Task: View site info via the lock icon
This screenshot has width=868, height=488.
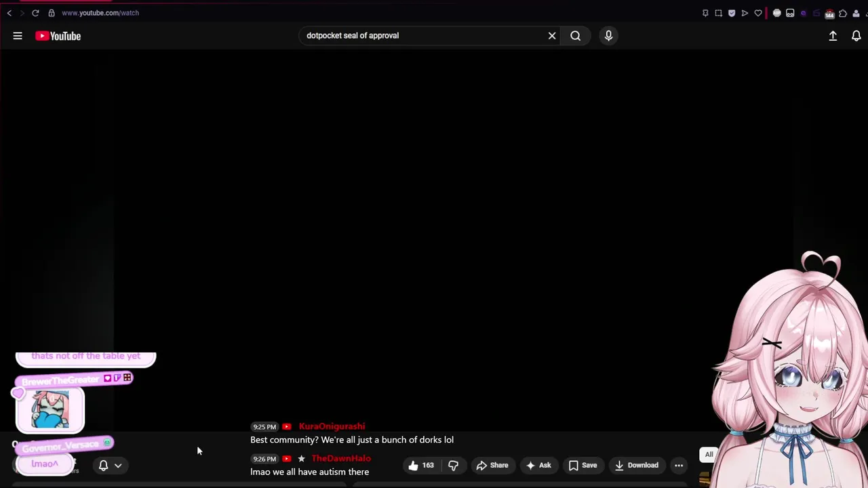Action: [52, 13]
